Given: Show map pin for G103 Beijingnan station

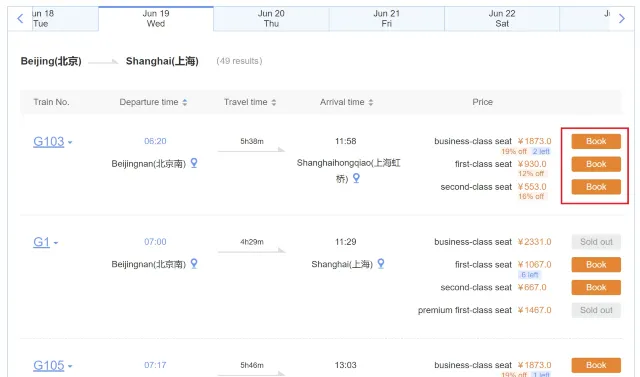Looking at the screenshot, I should [194, 163].
